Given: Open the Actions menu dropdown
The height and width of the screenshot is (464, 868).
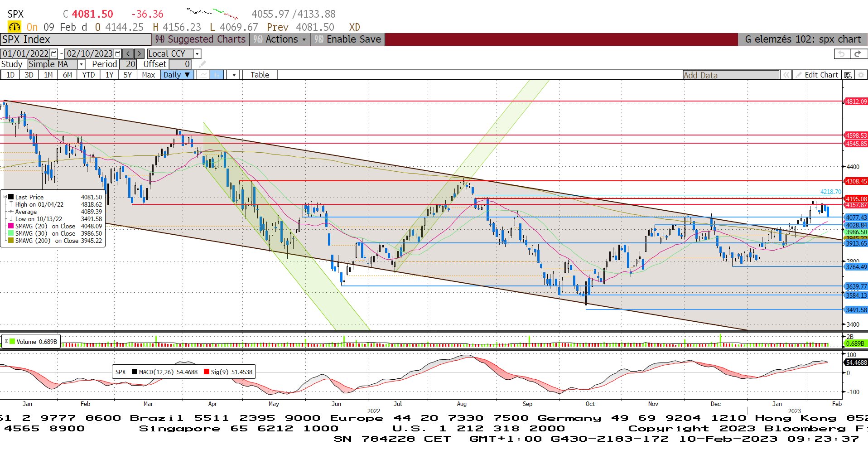Looking at the screenshot, I should (279, 39).
